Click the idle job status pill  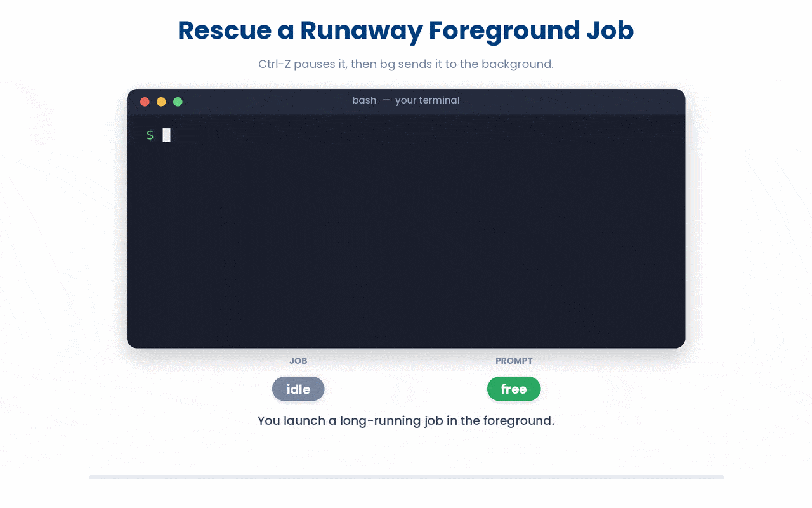298,389
